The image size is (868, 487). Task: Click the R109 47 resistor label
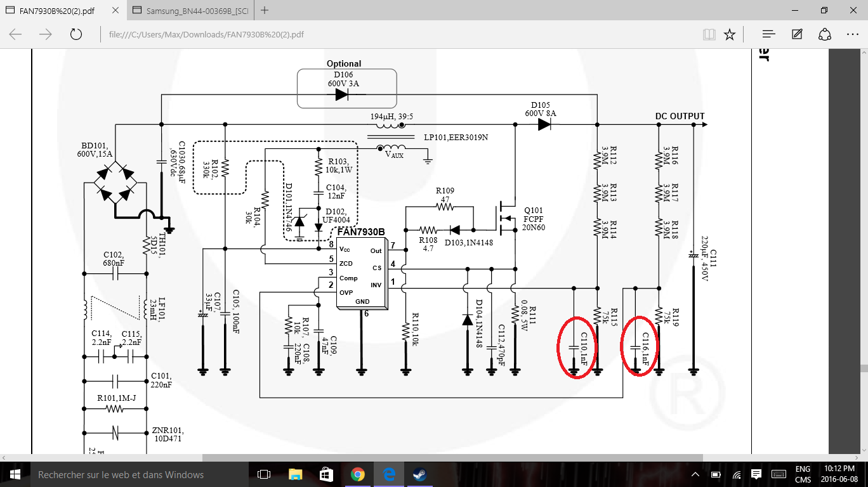click(x=445, y=195)
